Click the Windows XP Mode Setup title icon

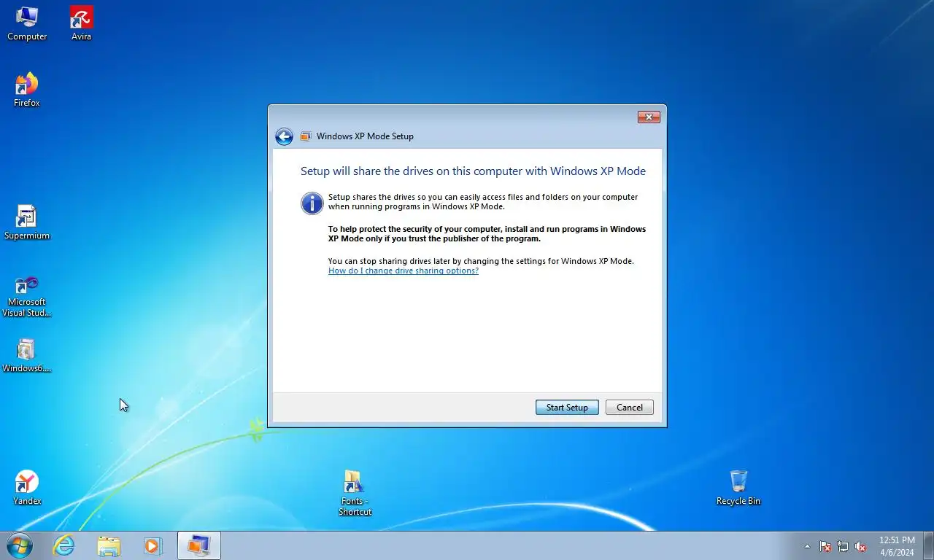coord(306,136)
